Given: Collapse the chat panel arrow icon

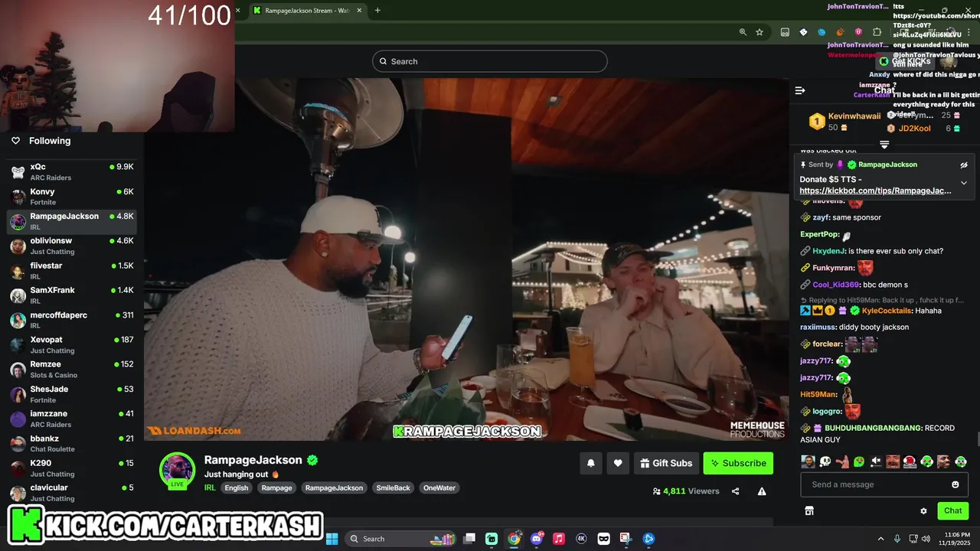Looking at the screenshot, I should point(800,90).
